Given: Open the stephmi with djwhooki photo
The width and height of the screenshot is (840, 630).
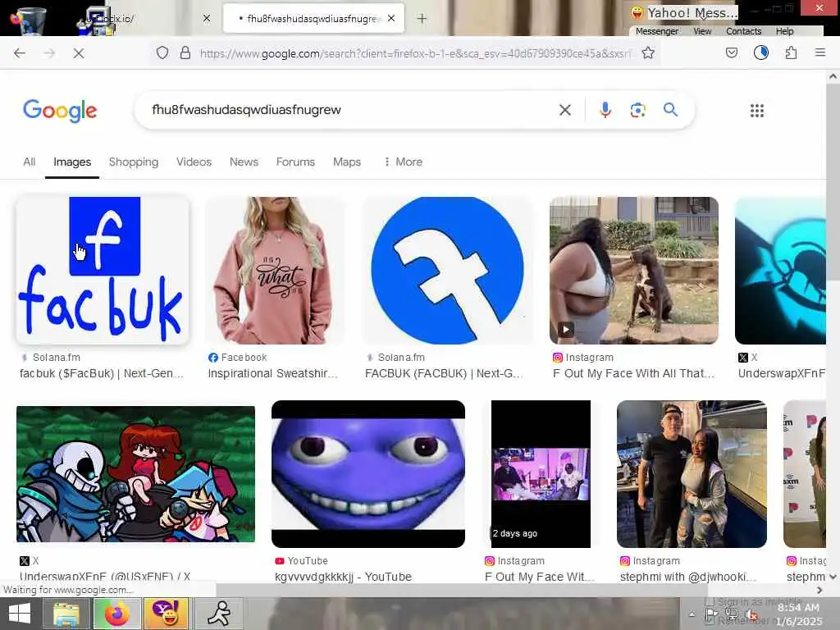Looking at the screenshot, I should 692,474.
